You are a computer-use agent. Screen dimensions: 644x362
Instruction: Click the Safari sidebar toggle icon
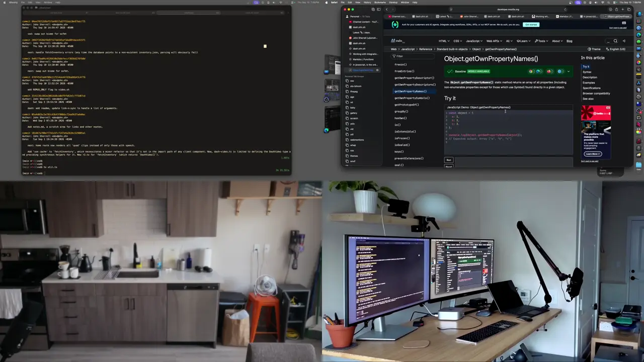(x=378, y=9)
